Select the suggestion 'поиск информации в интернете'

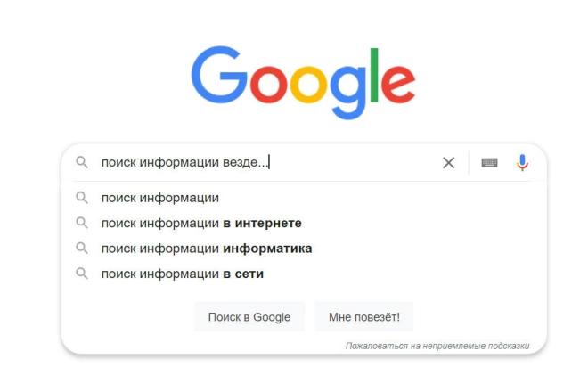pos(201,223)
